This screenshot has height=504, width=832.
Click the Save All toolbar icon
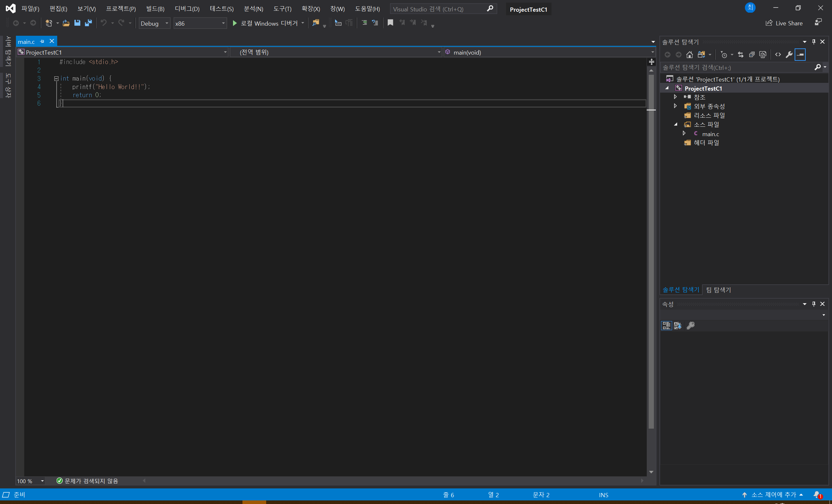point(88,23)
